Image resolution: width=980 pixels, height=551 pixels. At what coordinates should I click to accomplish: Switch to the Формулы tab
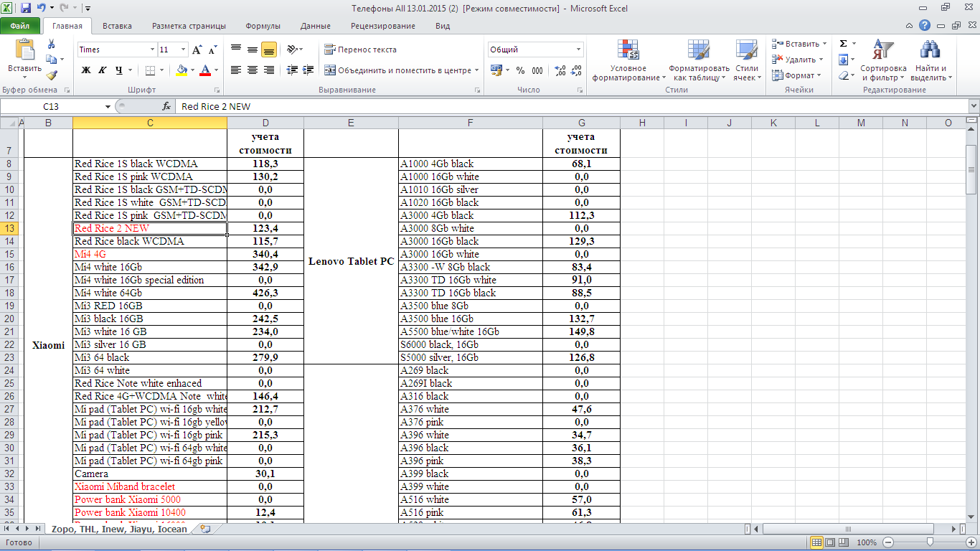point(263,26)
